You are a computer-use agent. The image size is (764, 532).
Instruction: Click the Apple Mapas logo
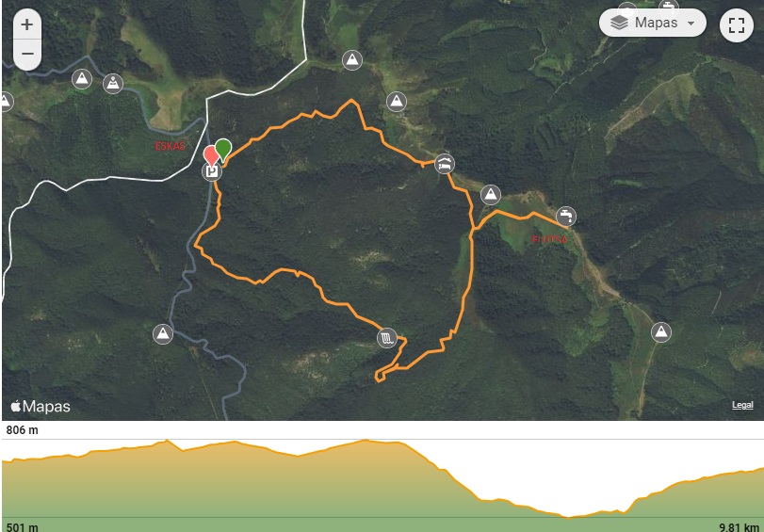point(41,407)
